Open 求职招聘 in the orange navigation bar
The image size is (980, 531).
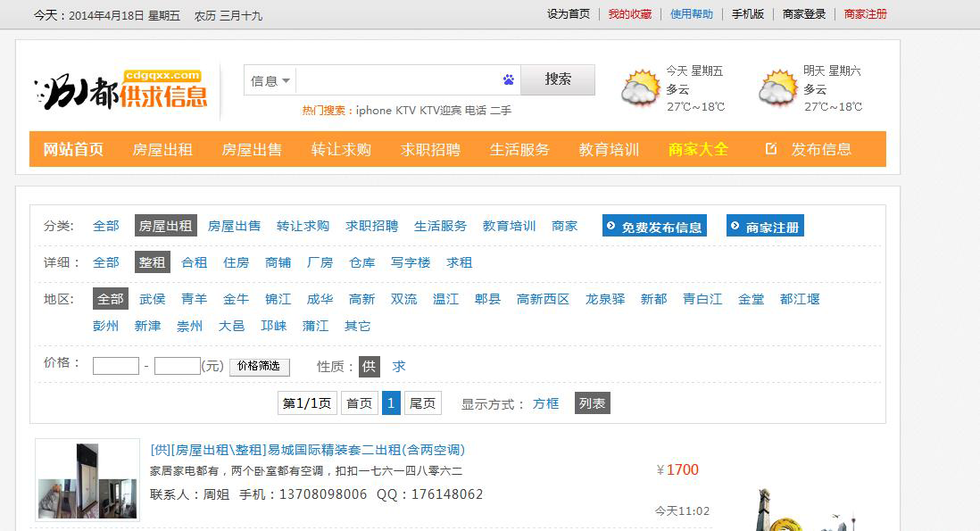(430, 149)
